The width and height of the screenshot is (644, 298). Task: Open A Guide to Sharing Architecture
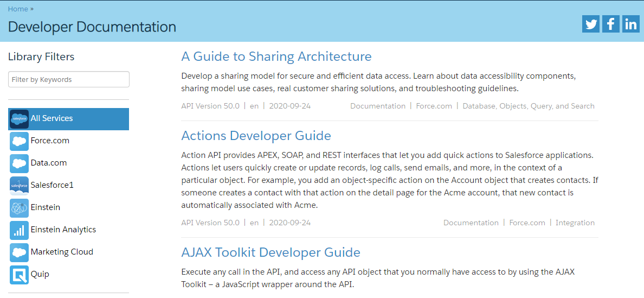276,56
